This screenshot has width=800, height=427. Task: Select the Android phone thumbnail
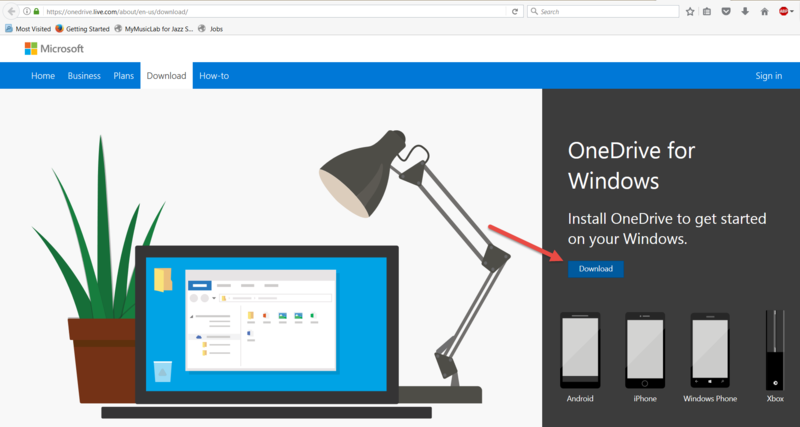point(580,352)
